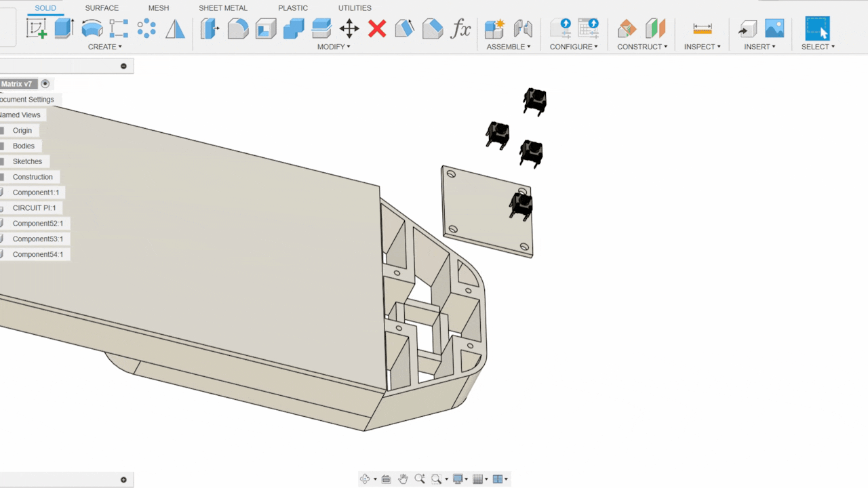Click the CIRCUIT PI:1 browser item
868x488 pixels.
[x=34, y=208]
